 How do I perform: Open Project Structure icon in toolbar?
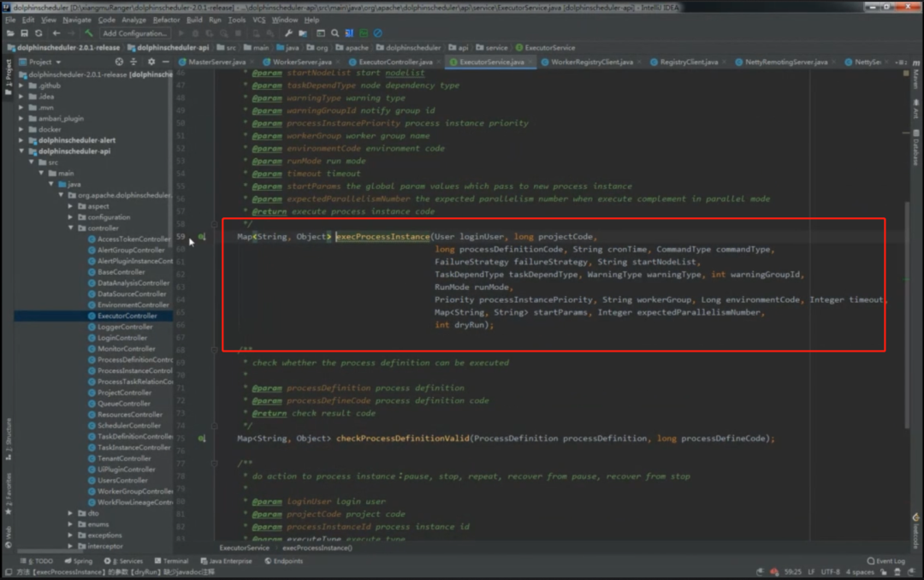(x=303, y=33)
